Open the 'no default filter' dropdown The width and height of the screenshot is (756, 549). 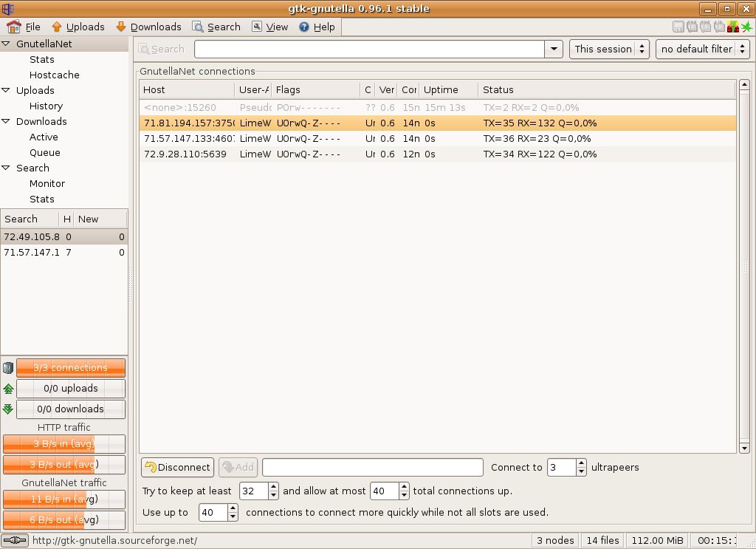703,50
